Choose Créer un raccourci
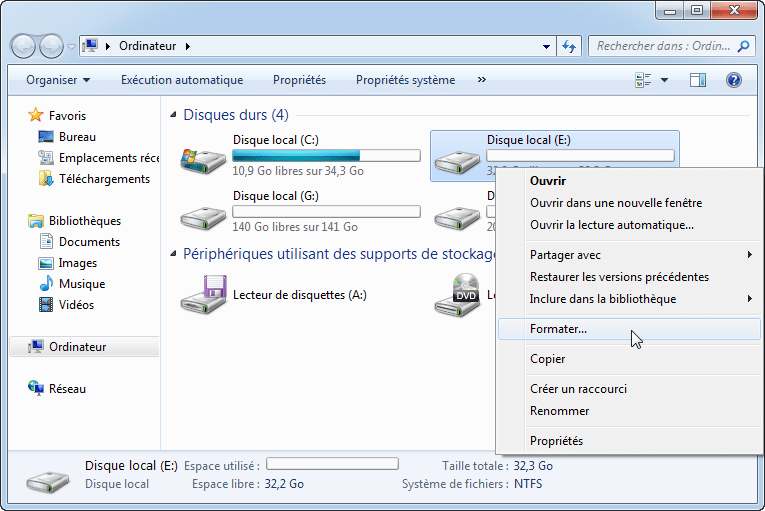This screenshot has height=511, width=765. point(629,388)
